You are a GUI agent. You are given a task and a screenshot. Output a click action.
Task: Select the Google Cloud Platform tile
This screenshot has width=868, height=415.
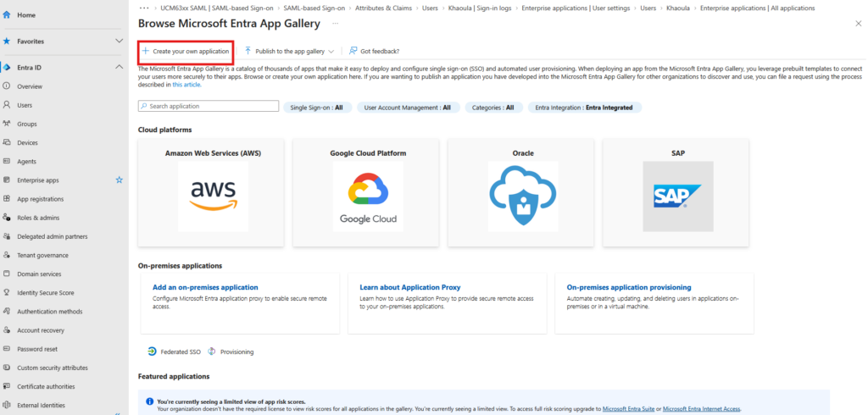pos(366,192)
